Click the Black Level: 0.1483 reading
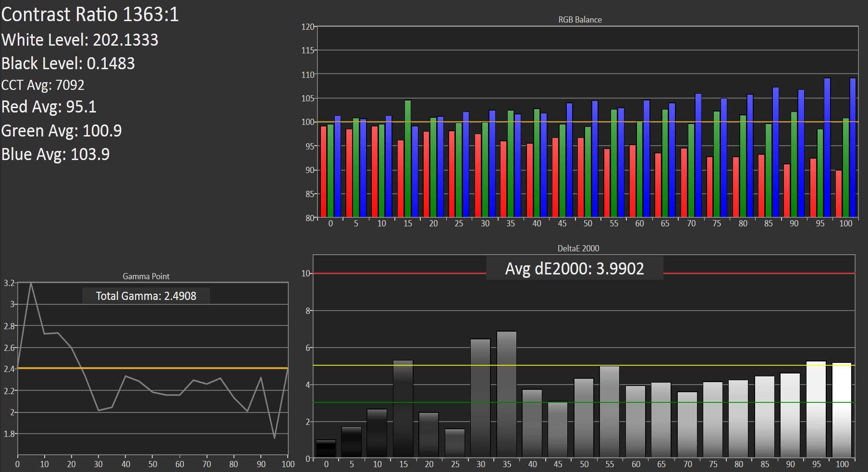 68,63
